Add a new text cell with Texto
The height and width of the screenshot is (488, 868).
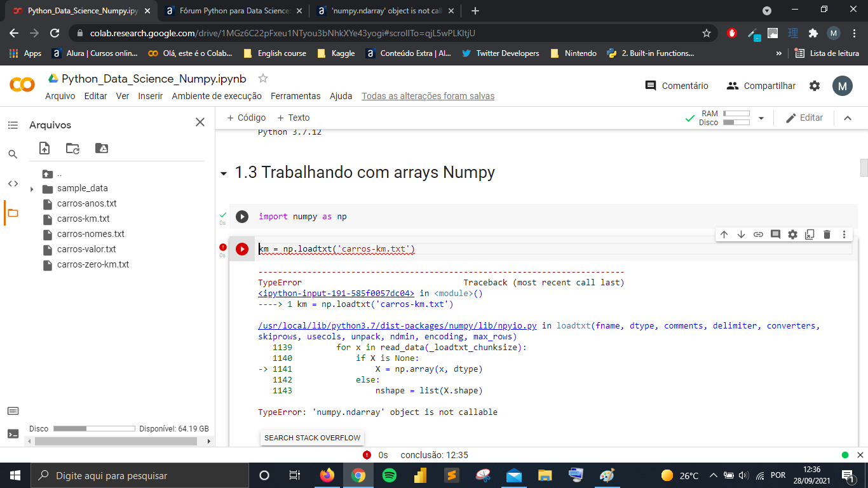coord(294,118)
